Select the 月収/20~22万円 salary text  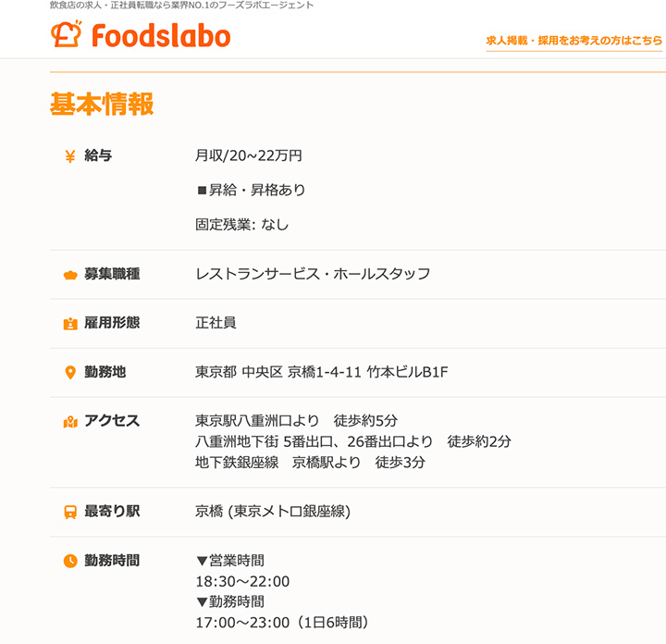[249, 155]
